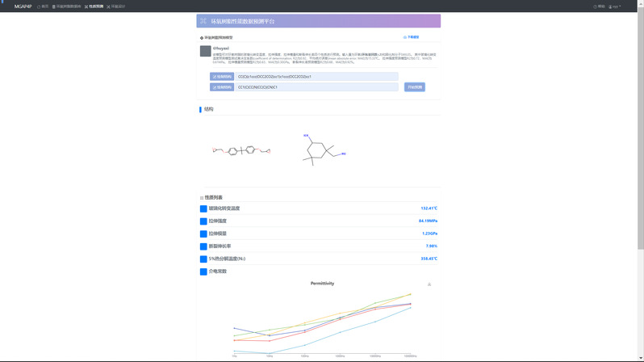Screen dimensions: 644x362
Task: Click the 下载模型 download link
Action: tap(412, 37)
